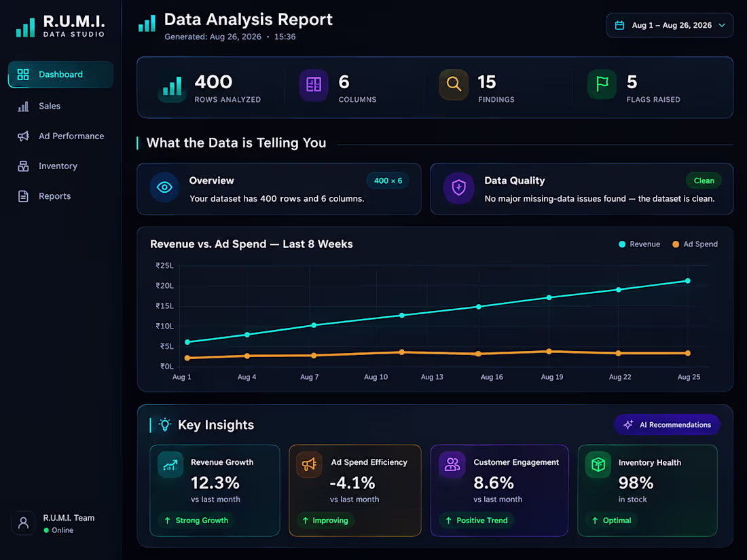The height and width of the screenshot is (560, 747).
Task: Click the R.U.M.I. Team profile name
Action: (x=69, y=518)
